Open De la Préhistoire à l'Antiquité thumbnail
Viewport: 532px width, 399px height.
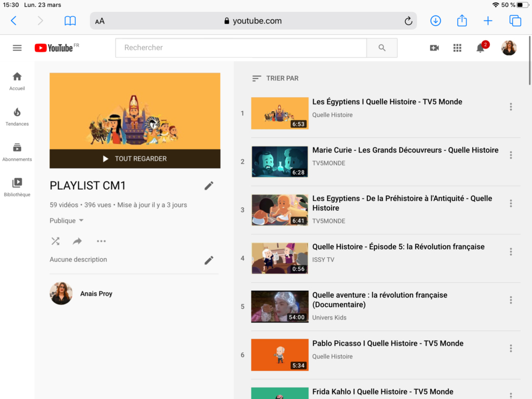tap(280, 210)
